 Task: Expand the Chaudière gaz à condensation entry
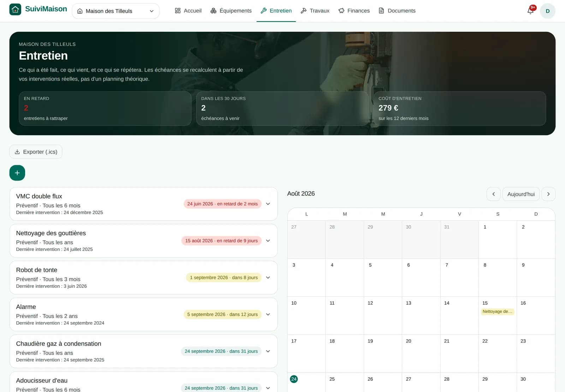pos(268,351)
